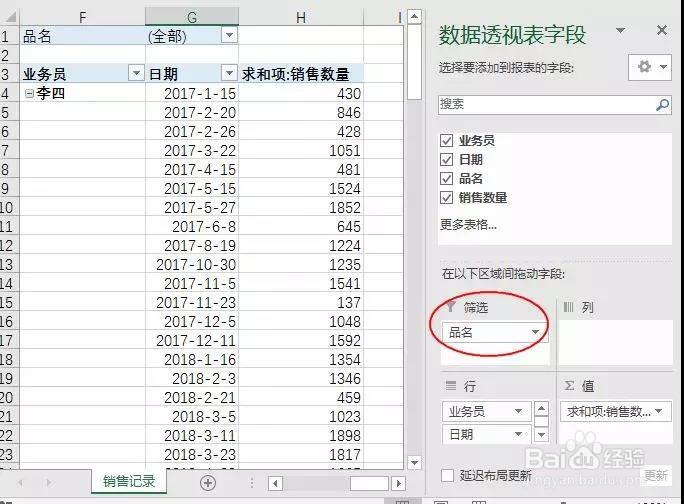684x504 pixels.
Task: Open the 日期 header filter dropdown
Action: [229, 73]
